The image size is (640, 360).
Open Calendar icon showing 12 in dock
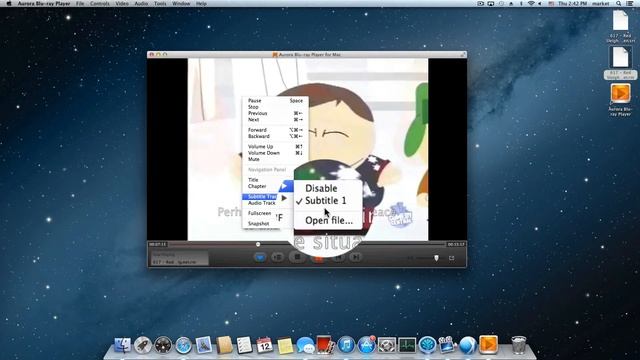(264, 345)
